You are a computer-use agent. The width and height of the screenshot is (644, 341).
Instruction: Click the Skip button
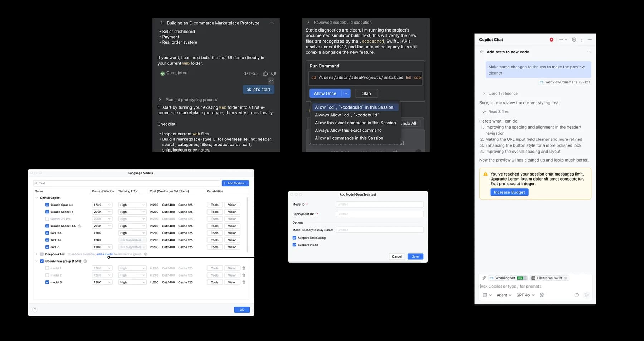click(366, 93)
